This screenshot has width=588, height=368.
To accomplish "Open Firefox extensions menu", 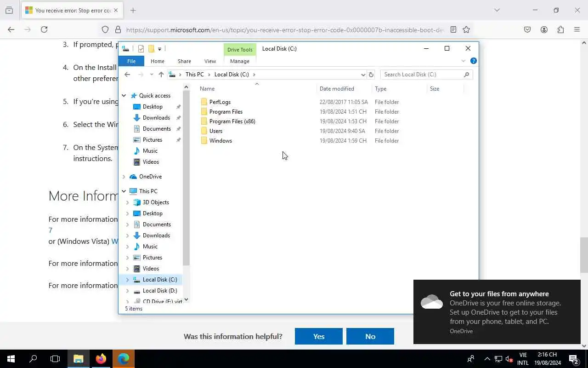I will 560,29.
